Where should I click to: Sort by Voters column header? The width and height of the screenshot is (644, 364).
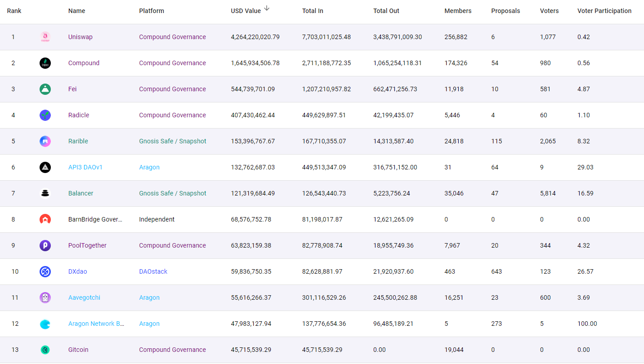[x=549, y=11]
